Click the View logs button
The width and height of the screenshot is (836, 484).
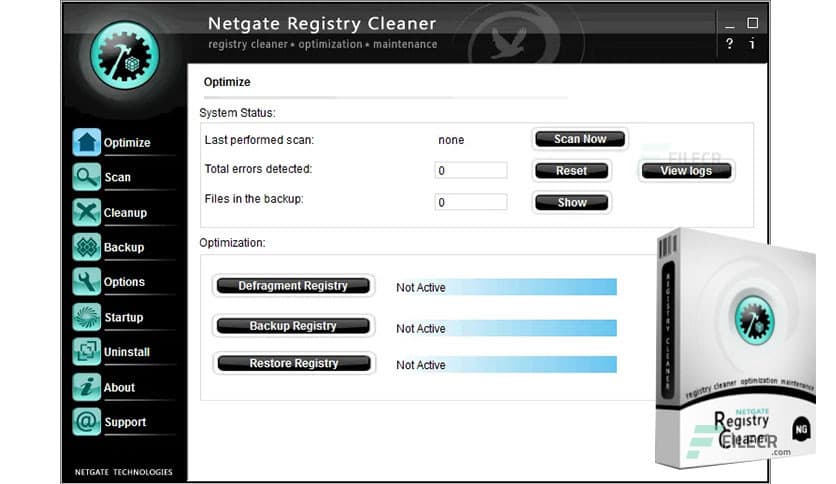686,171
